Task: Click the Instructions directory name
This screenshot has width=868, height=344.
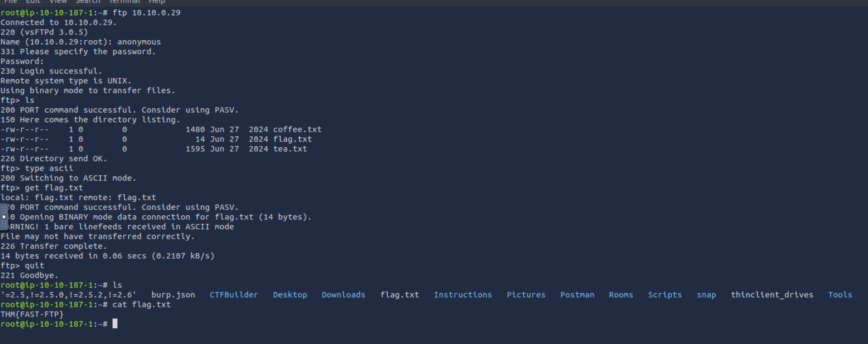Action: point(463,295)
